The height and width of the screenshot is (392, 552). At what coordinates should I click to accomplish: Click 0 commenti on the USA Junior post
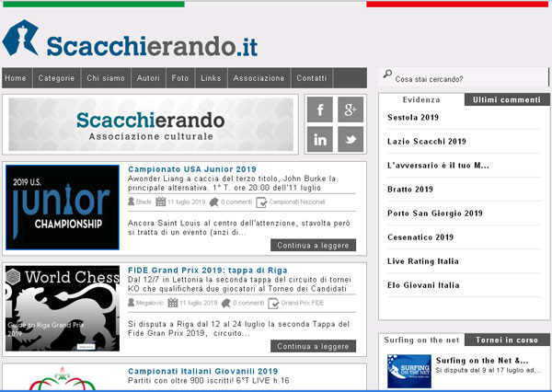click(x=236, y=202)
